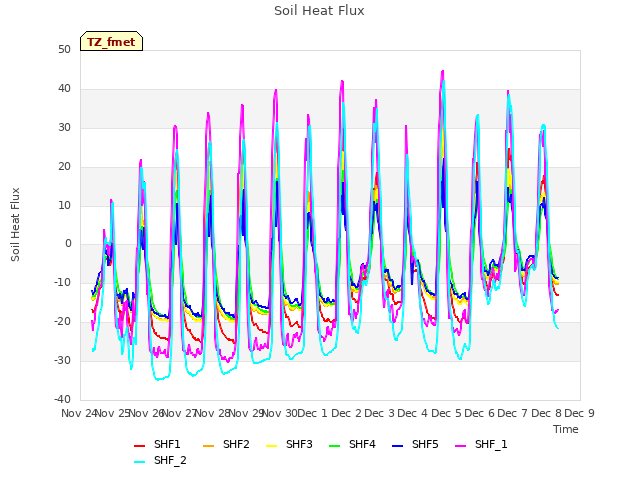640x480 pixels.
Task: Click the Dec 2 x-axis date label
Action: [346, 413]
